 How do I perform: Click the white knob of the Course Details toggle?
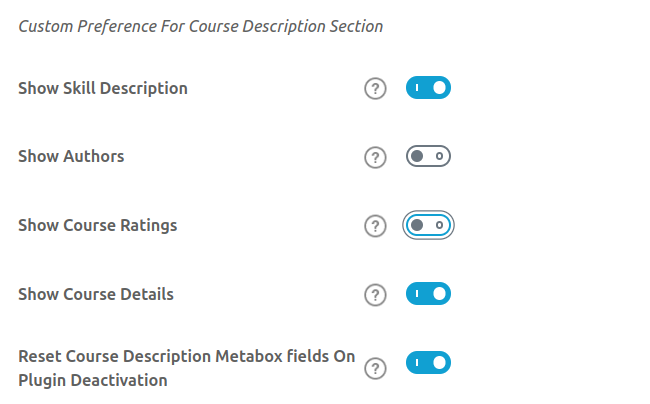coord(439,294)
